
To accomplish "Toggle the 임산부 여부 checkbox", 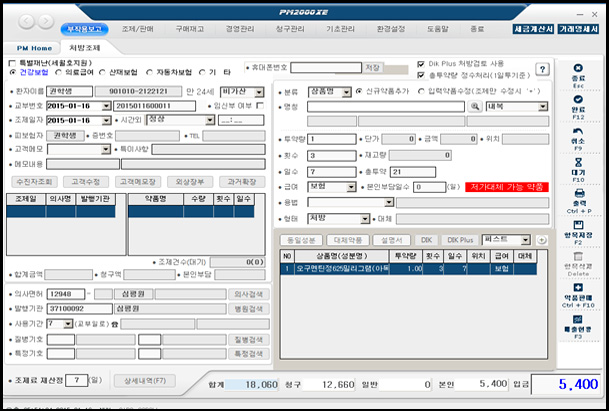I will tap(260, 106).
